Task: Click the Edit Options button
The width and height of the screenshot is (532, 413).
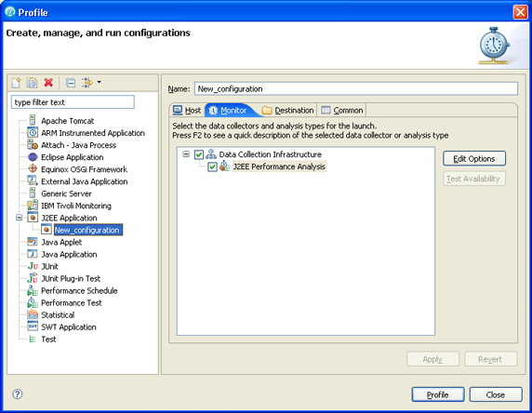Action: tap(474, 159)
